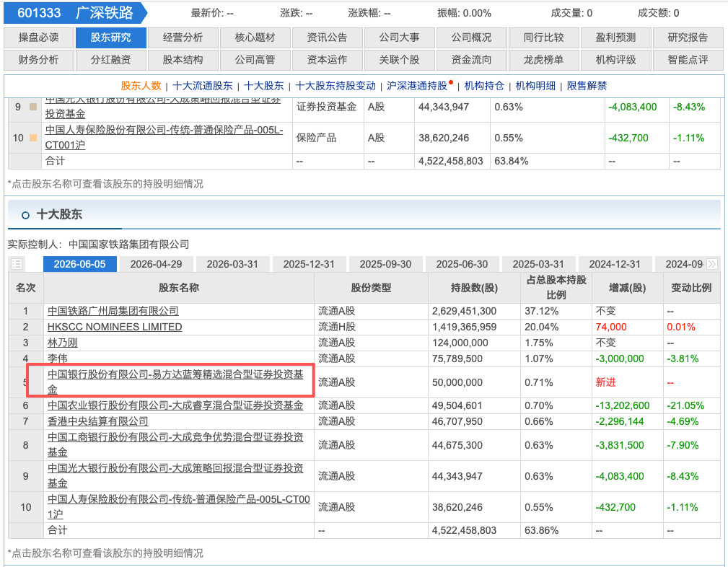Select the 2026-03-31 date tab

pyautogui.click(x=232, y=264)
